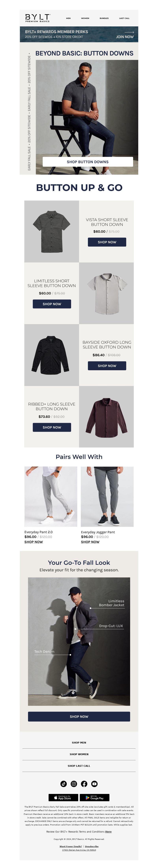Open the WOMEN menu item
Viewport: 158px width, 868px height.
85,18
